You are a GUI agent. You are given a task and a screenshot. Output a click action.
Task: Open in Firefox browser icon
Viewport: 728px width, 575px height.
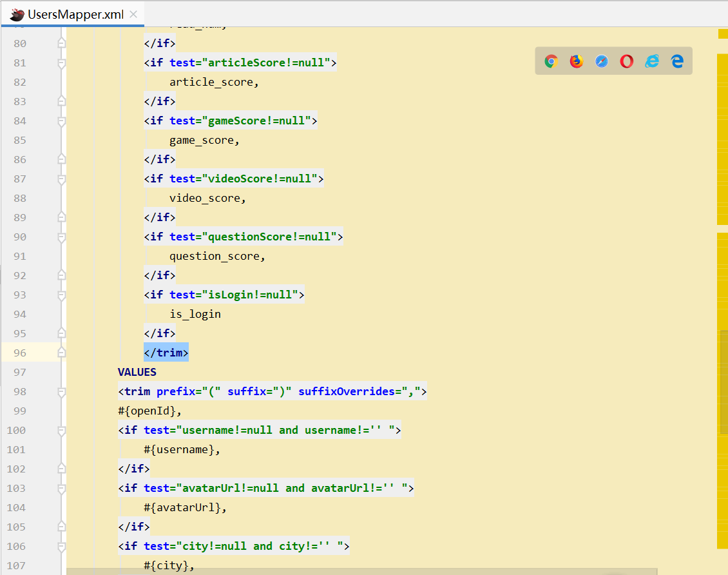tap(576, 61)
